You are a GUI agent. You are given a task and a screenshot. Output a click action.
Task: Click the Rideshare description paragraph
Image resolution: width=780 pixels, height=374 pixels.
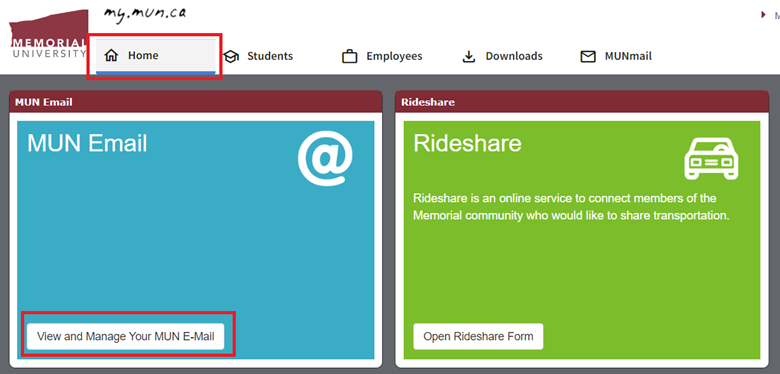tap(572, 207)
